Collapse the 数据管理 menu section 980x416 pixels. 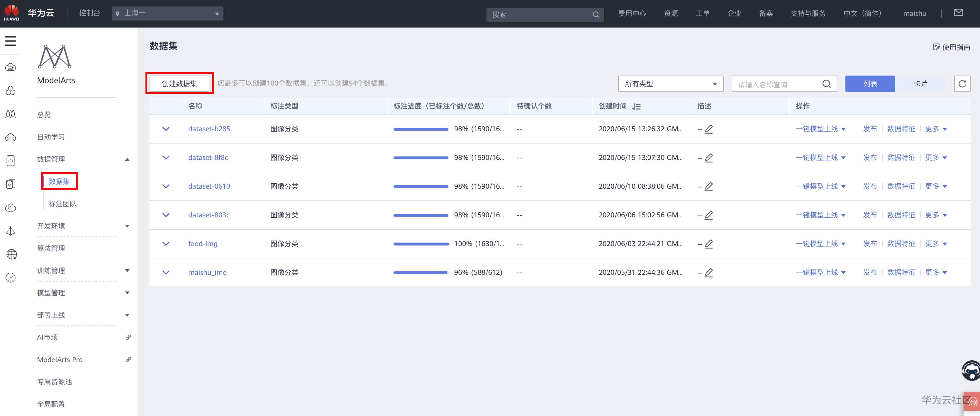coord(128,160)
